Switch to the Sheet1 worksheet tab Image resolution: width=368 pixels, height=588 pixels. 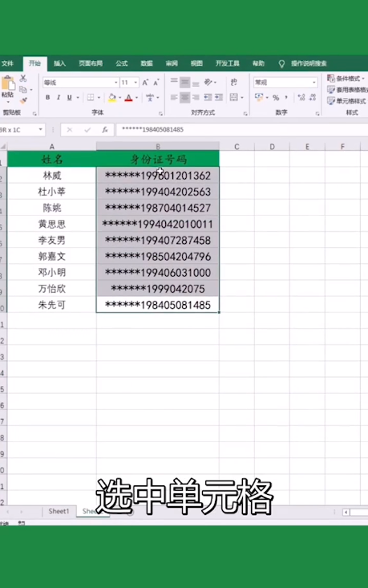[x=59, y=511]
